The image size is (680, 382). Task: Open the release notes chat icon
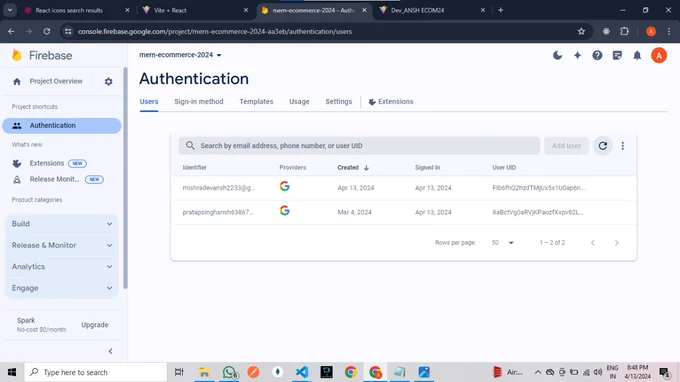[x=617, y=56]
